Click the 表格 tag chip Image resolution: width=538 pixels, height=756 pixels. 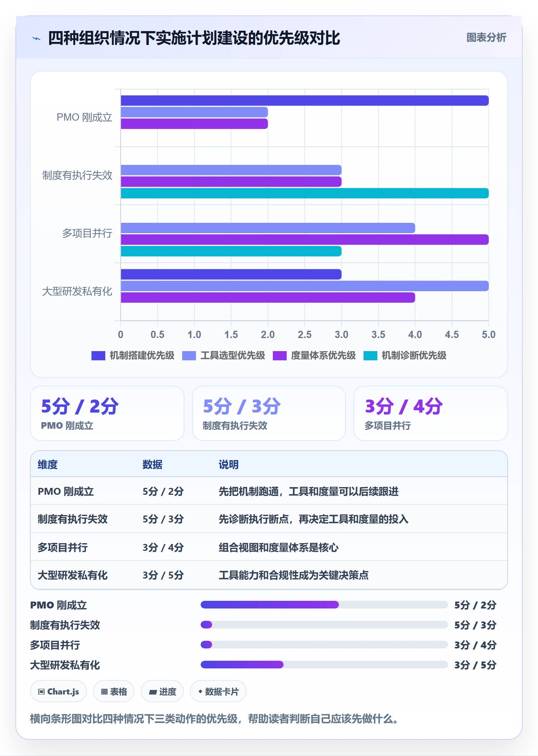pyautogui.click(x=114, y=691)
